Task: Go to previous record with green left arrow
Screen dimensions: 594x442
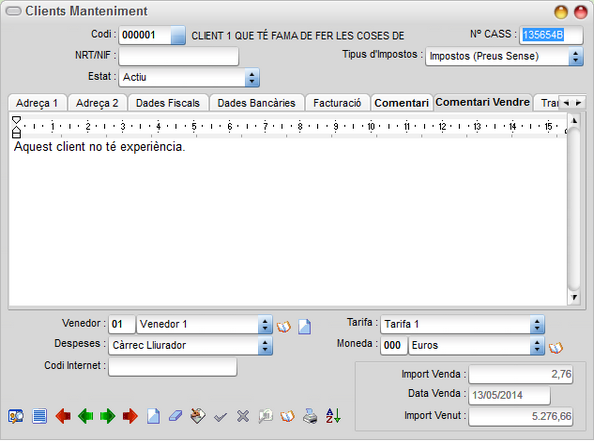Action: [86, 416]
